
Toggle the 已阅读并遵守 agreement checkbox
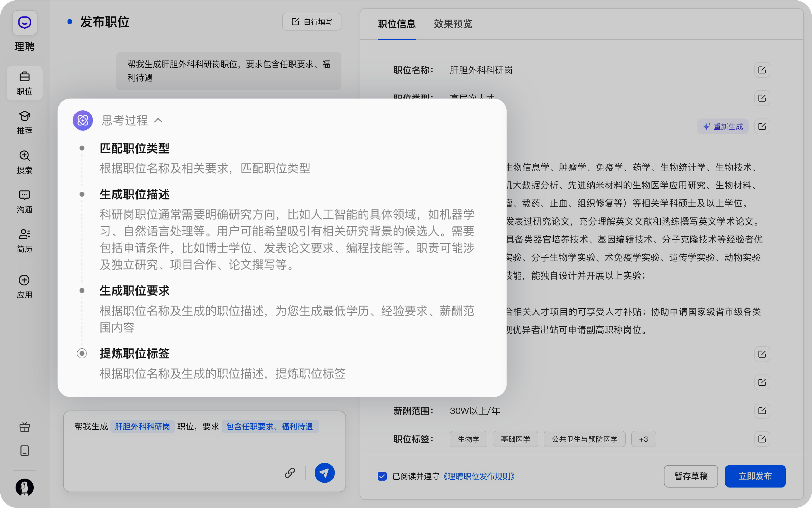382,476
